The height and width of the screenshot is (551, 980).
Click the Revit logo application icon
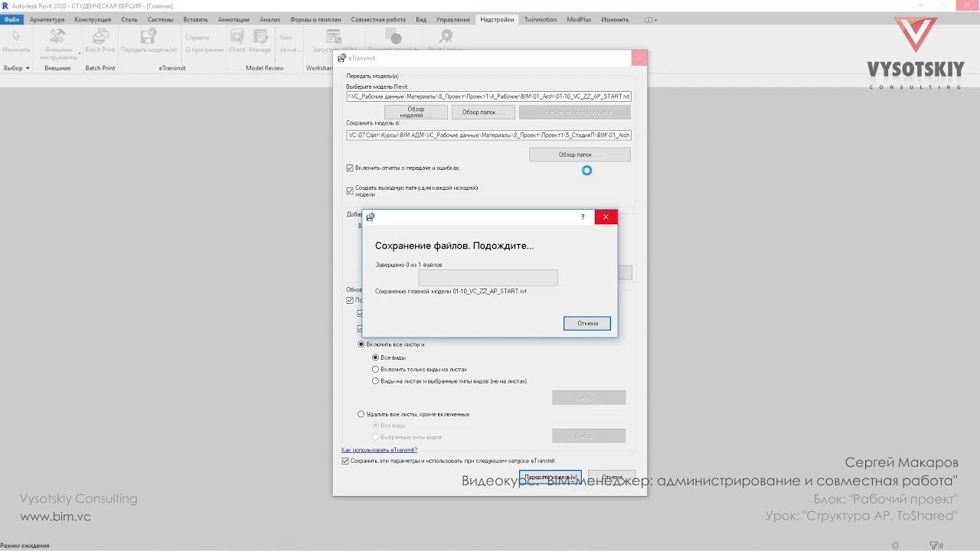coord(5,5)
